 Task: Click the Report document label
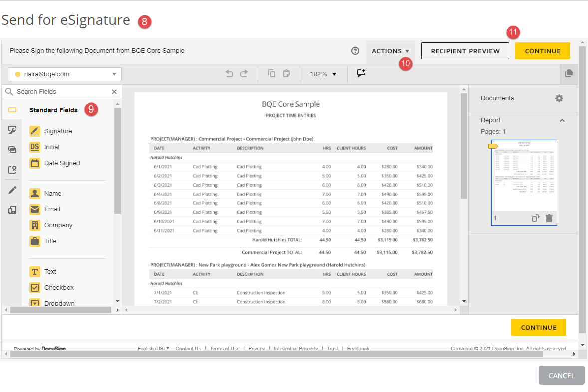click(x=491, y=120)
